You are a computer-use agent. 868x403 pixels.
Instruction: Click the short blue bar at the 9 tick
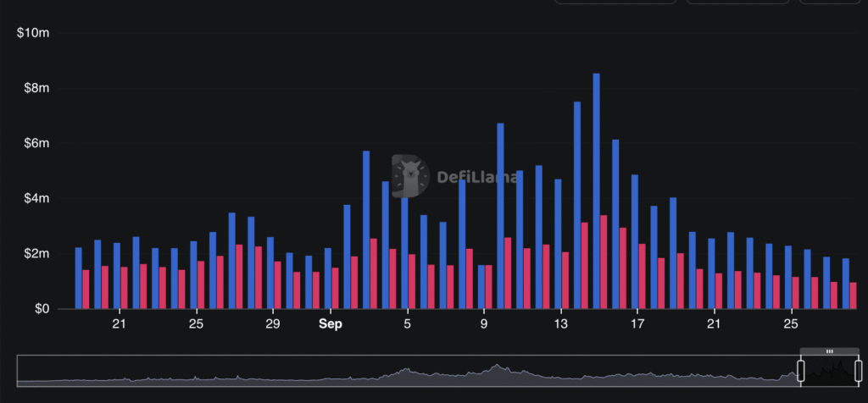tap(481, 286)
